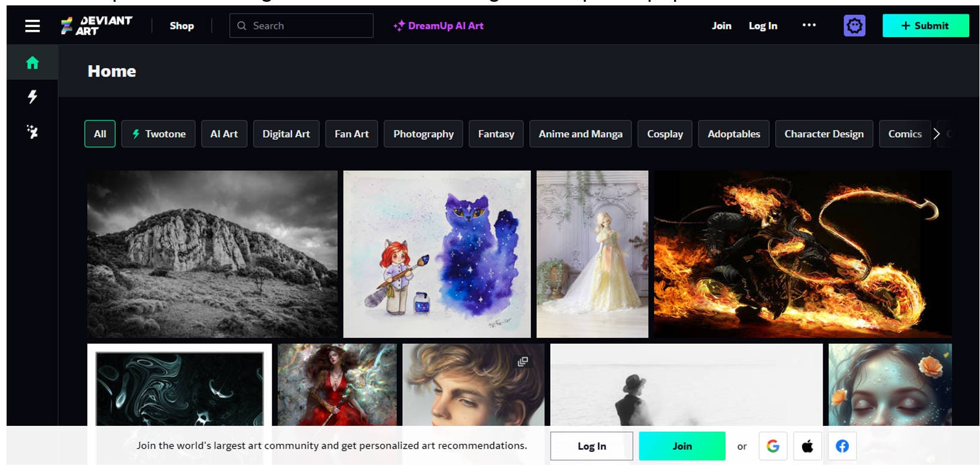Viewport: 980px width, 466px height.
Task: Select the Photography category
Action: tap(423, 134)
